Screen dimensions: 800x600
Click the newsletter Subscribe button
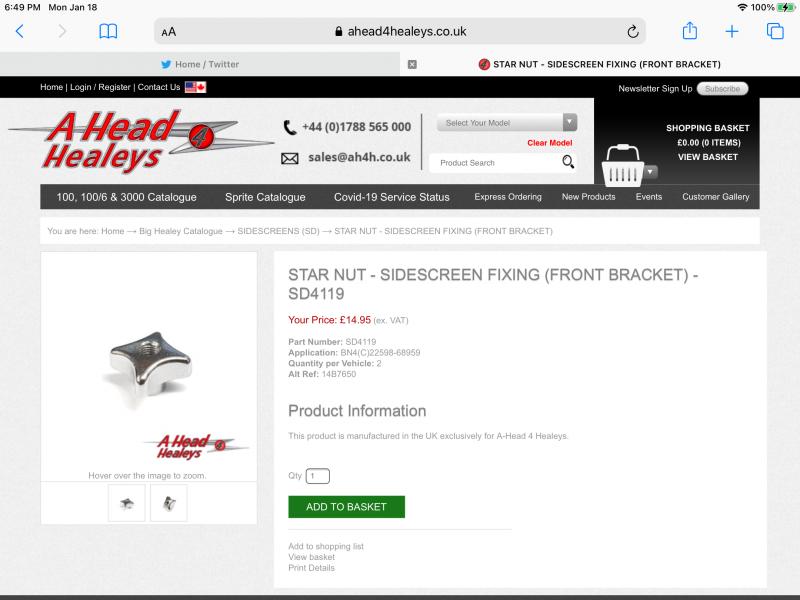pos(722,89)
